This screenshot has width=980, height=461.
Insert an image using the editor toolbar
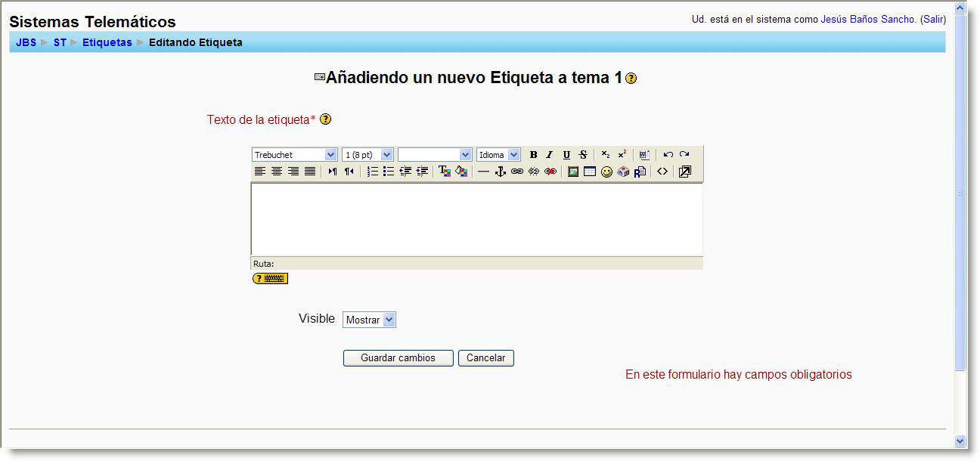573,171
